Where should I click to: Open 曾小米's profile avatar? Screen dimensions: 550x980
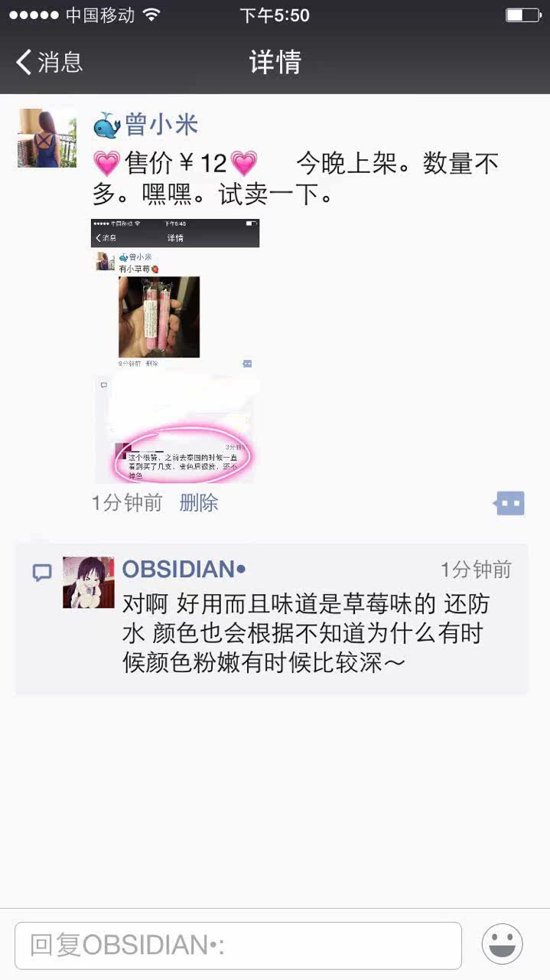[47, 138]
